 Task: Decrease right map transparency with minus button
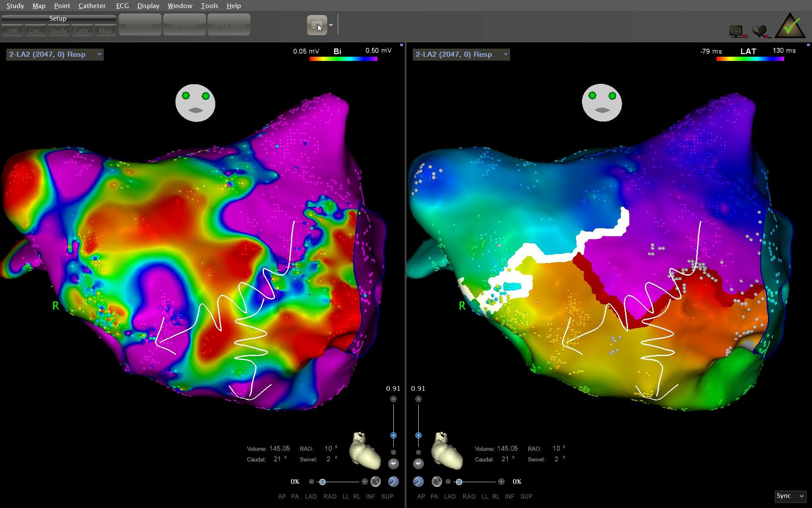tap(448, 482)
